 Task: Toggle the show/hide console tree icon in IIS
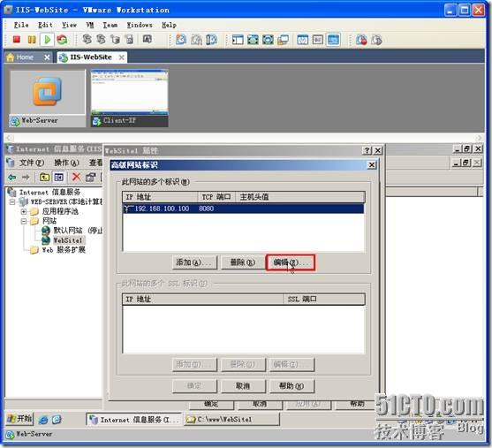tap(58, 177)
